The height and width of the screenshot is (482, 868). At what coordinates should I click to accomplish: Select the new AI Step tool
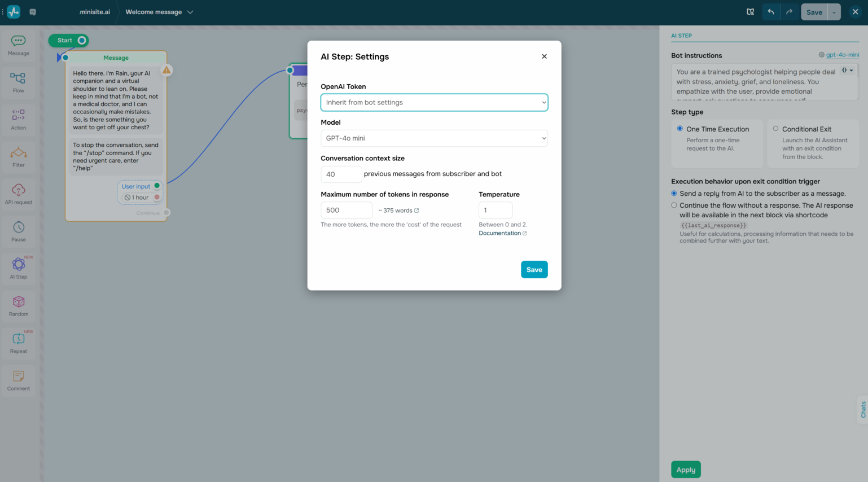click(19, 268)
